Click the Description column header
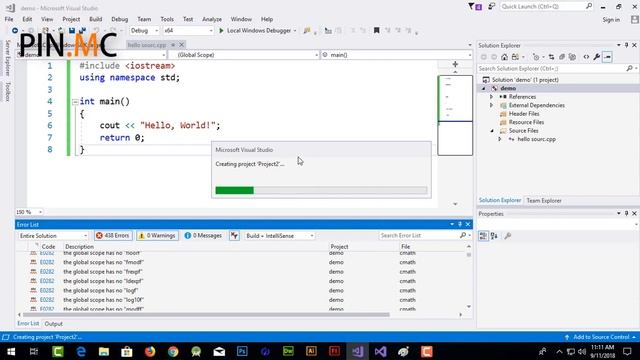Image resolution: width=640 pixels, height=360 pixels. (x=79, y=247)
